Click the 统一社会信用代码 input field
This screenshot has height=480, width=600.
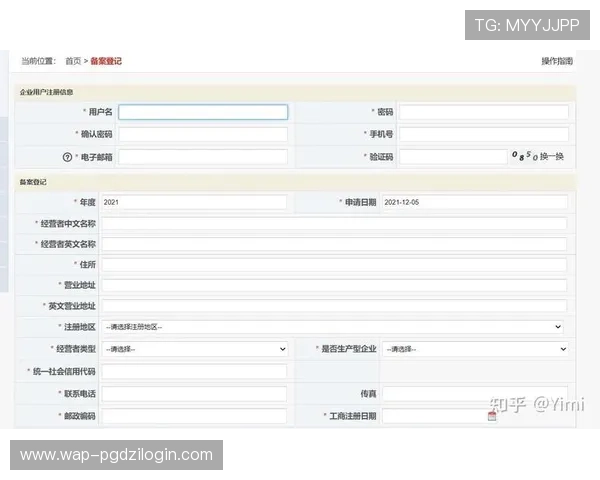click(x=194, y=371)
